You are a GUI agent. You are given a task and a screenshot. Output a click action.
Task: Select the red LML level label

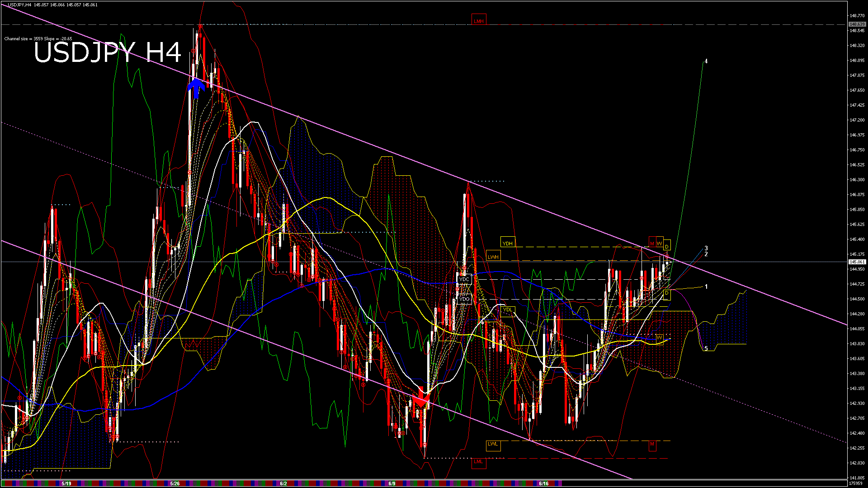(478, 461)
